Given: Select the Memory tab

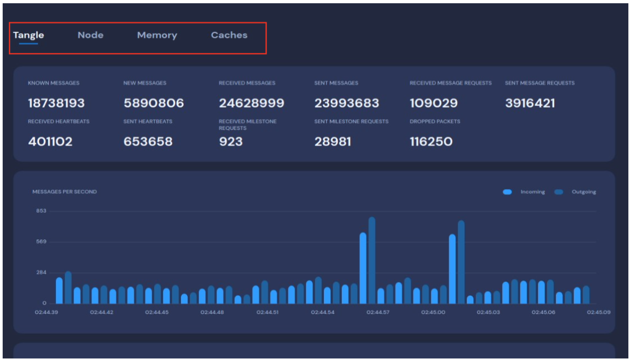Looking at the screenshot, I should pyautogui.click(x=157, y=35).
